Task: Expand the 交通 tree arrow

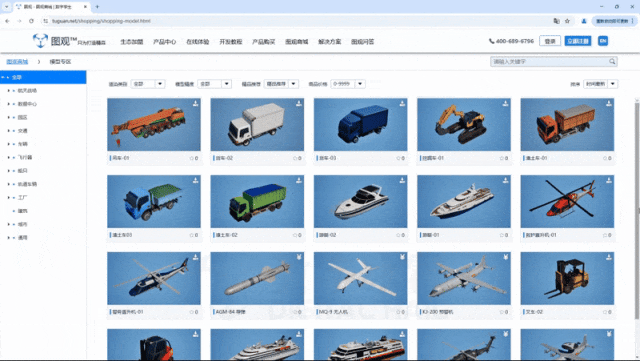Action: [9, 131]
